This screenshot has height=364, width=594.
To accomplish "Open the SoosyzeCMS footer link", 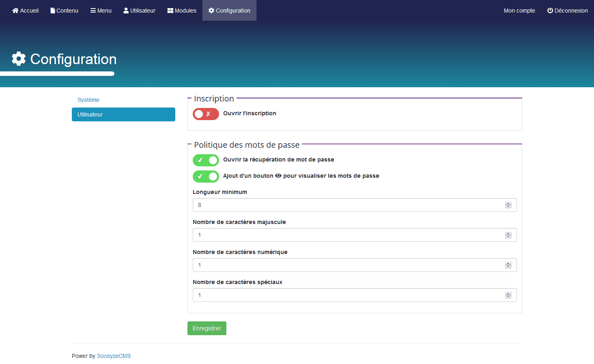I will [114, 356].
